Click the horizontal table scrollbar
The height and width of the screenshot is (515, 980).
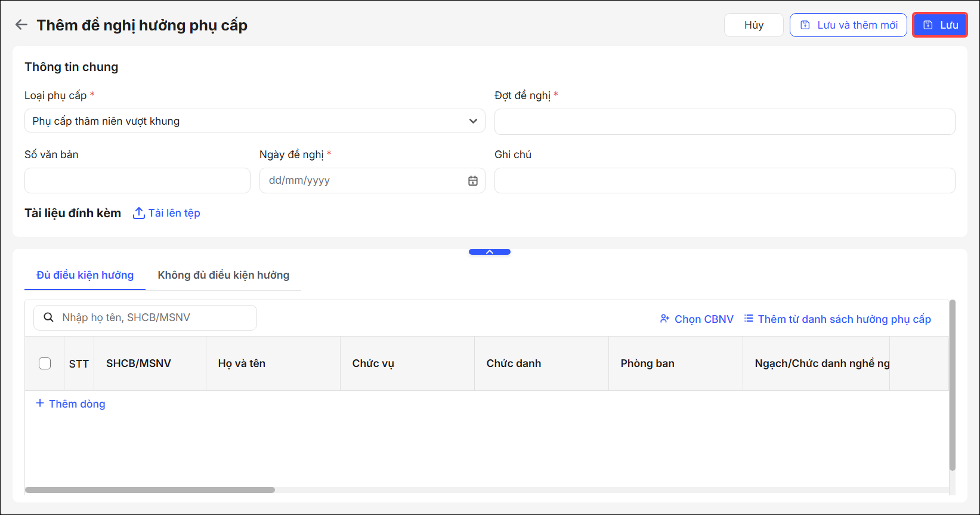150,490
